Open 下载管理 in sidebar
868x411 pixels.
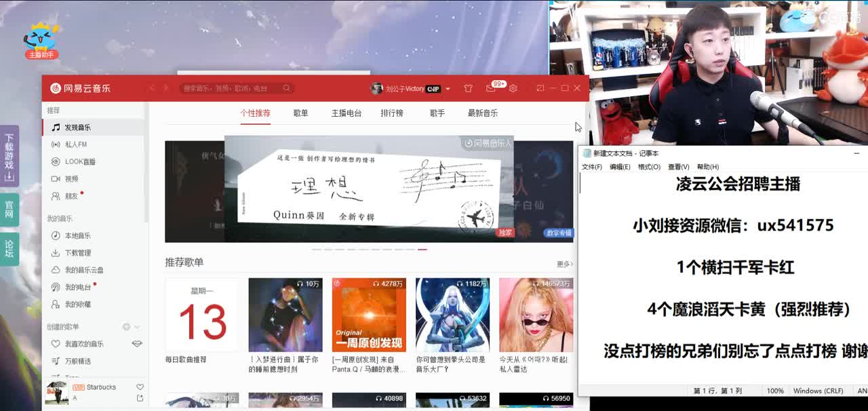pyautogui.click(x=94, y=253)
